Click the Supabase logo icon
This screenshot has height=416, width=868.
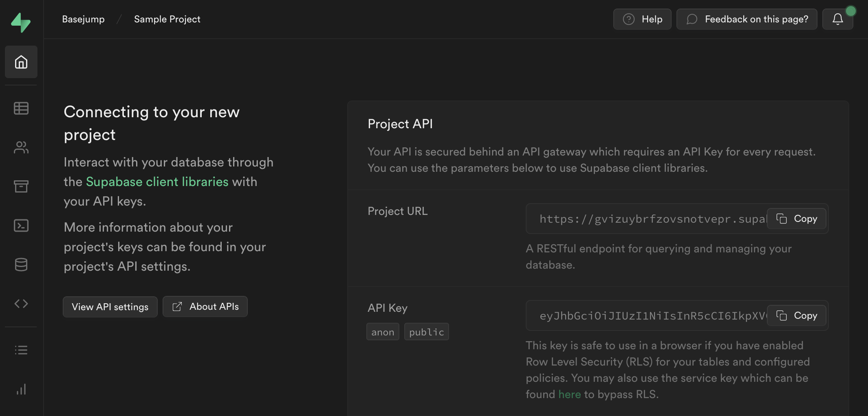tap(21, 22)
